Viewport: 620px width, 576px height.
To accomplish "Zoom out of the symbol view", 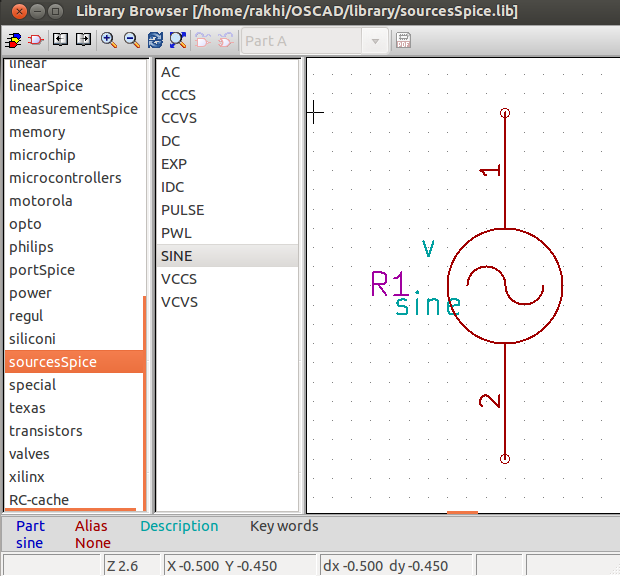I will (x=132, y=40).
